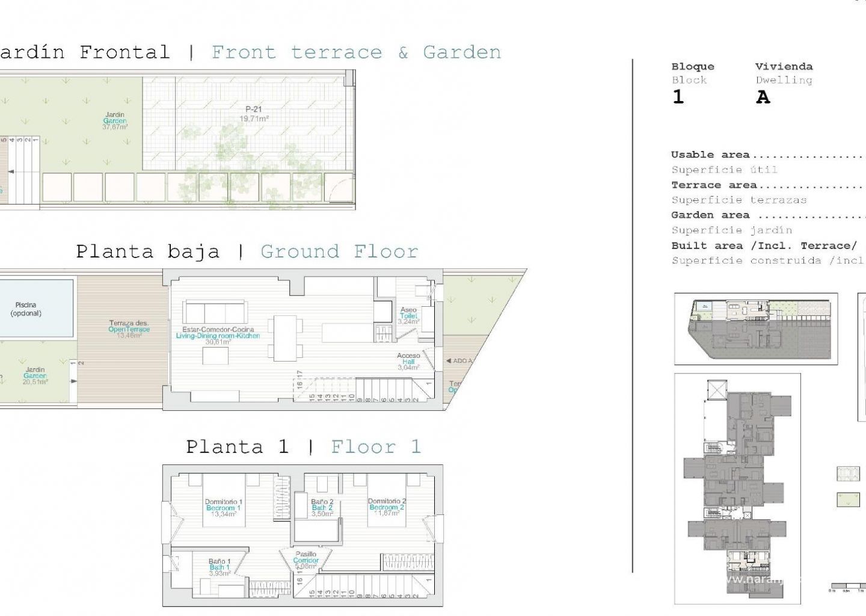Click the Planta 1 | Floor 1 heading
This screenshot has height=616, width=866.
coord(303,447)
